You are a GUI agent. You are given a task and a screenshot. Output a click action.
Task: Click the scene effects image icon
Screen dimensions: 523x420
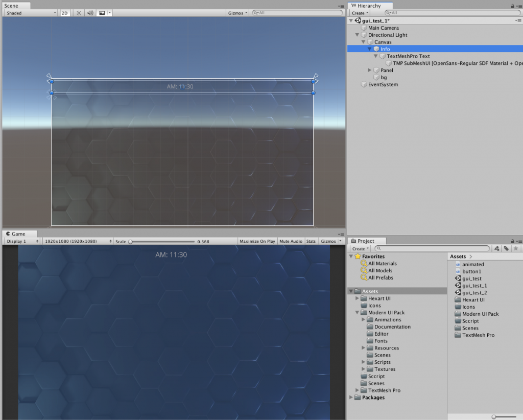102,13
